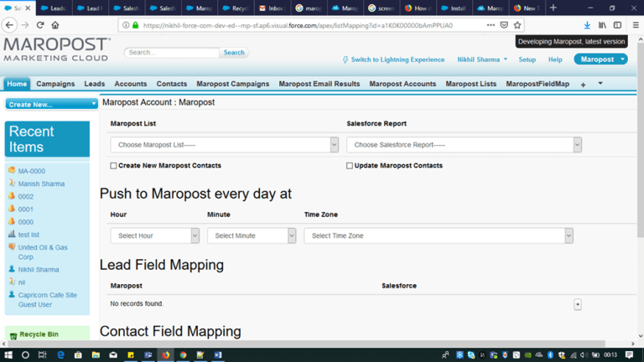Open the Setup link
Viewport: 644px width, 362px height.
point(527,59)
